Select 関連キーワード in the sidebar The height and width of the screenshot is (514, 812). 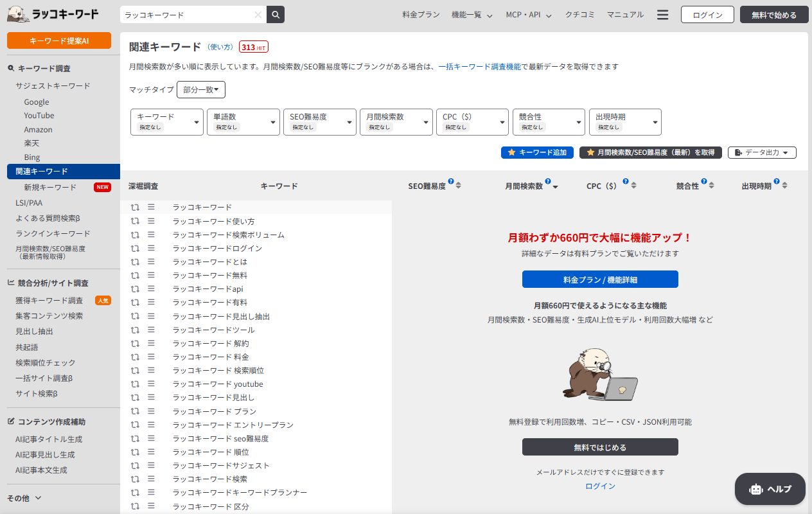[64, 172]
